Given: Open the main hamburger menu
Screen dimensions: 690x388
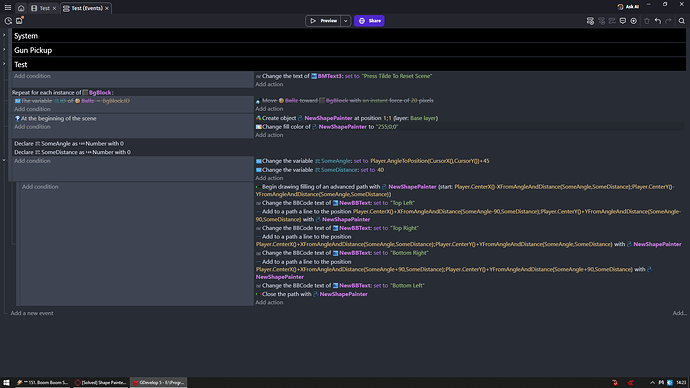Looking at the screenshot, I should pos(7,7).
